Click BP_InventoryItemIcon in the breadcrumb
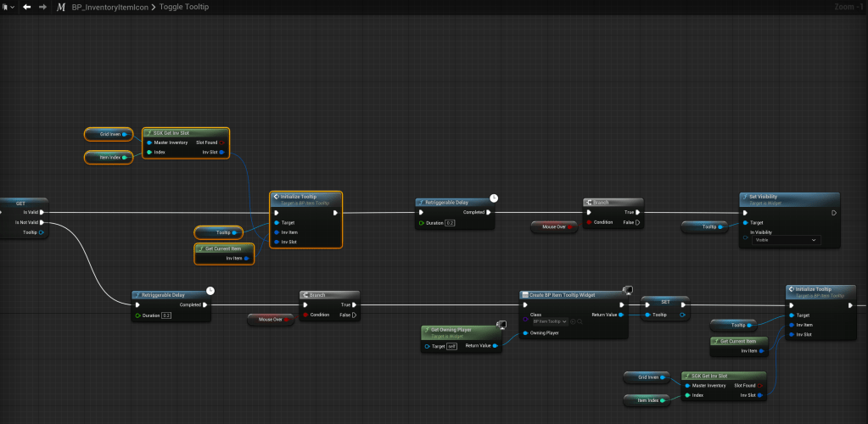 click(x=109, y=7)
